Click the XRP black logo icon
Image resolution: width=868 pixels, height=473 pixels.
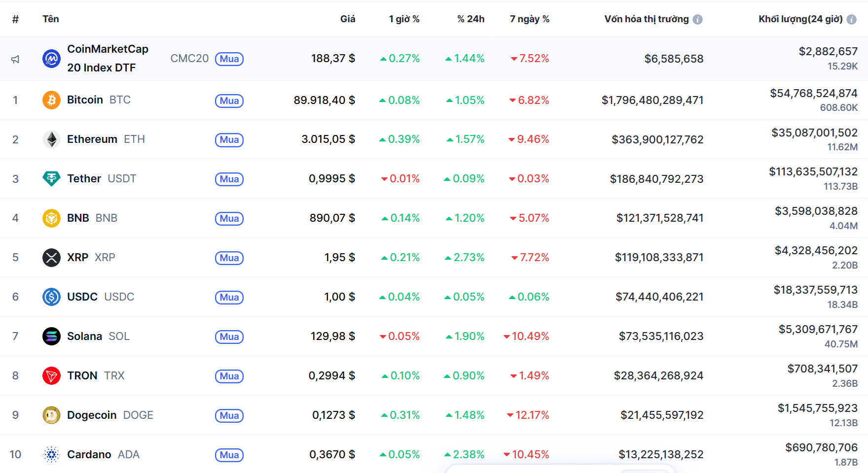tap(51, 257)
